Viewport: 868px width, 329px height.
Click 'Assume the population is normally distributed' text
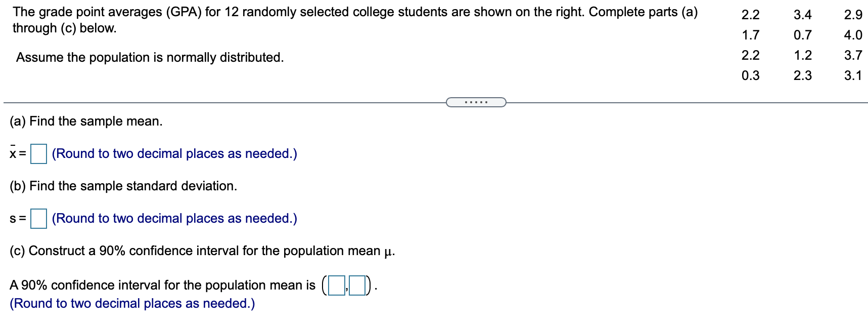[x=150, y=58]
